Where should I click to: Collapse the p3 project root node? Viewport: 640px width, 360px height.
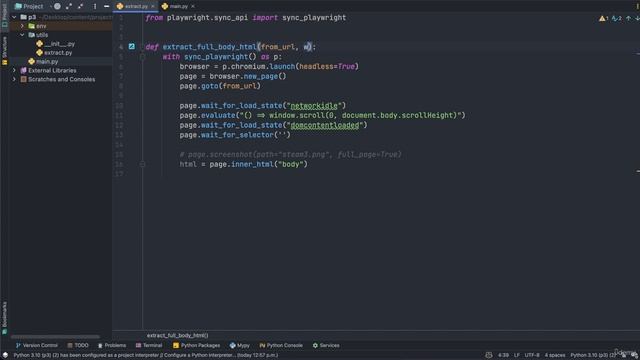coord(14,17)
